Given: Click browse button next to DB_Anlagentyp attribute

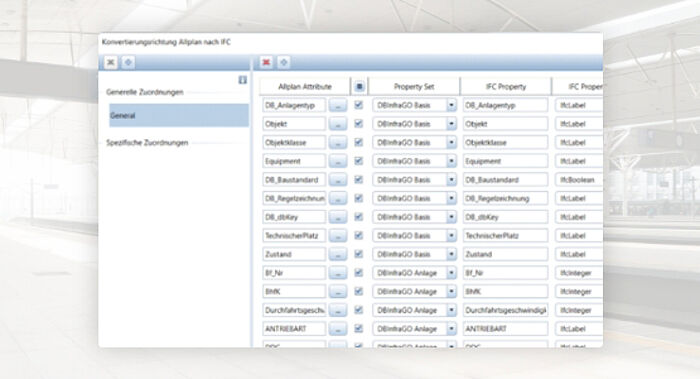Looking at the screenshot, I should click(338, 105).
